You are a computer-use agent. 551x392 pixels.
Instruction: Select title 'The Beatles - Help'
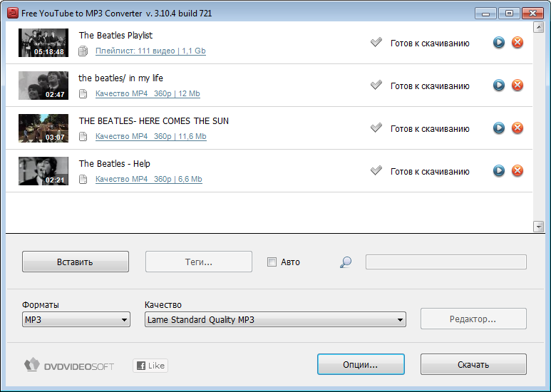[114, 164]
